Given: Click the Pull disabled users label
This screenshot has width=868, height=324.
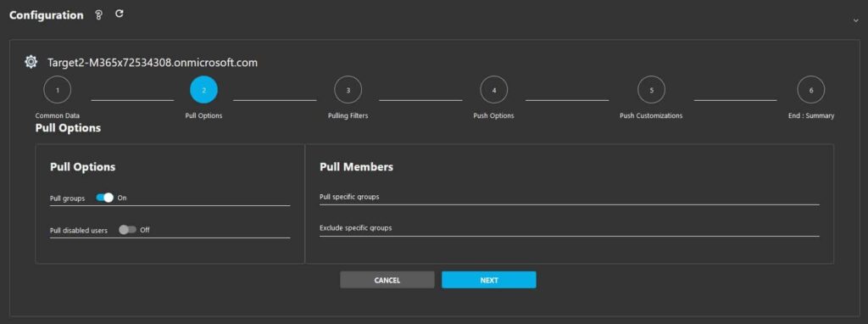Looking at the screenshot, I should pyautogui.click(x=79, y=231).
